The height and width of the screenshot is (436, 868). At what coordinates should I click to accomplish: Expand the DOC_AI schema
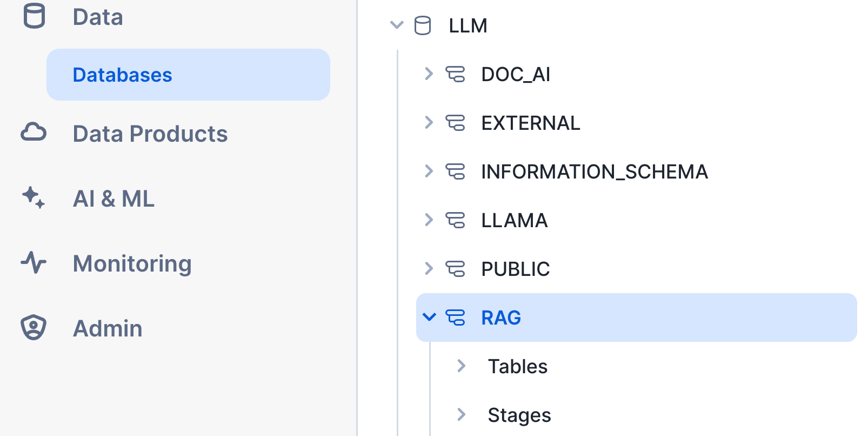click(x=429, y=74)
